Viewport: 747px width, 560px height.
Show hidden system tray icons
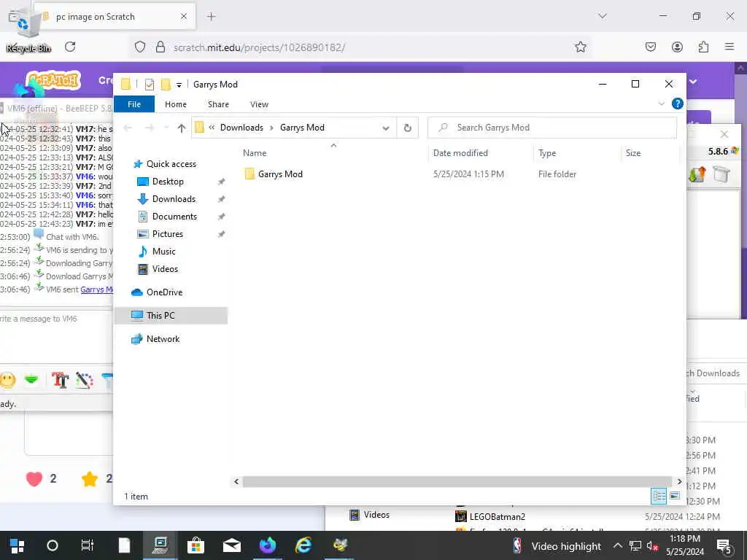[617, 545]
